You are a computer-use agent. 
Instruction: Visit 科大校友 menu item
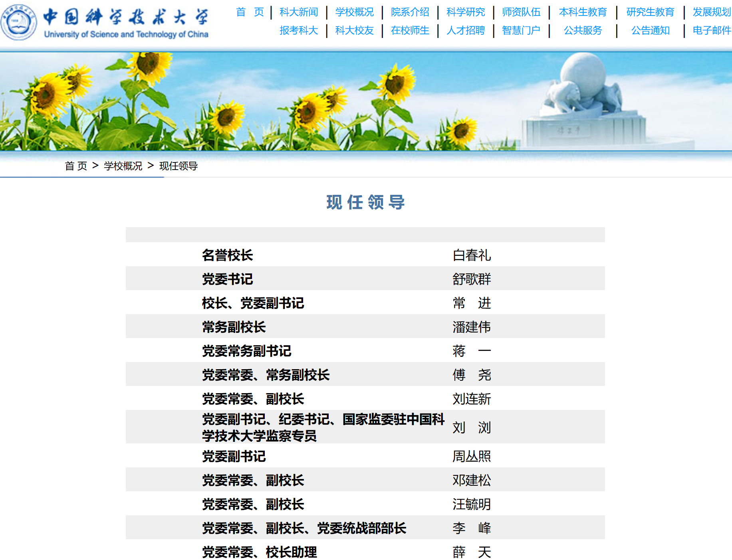[x=354, y=30]
